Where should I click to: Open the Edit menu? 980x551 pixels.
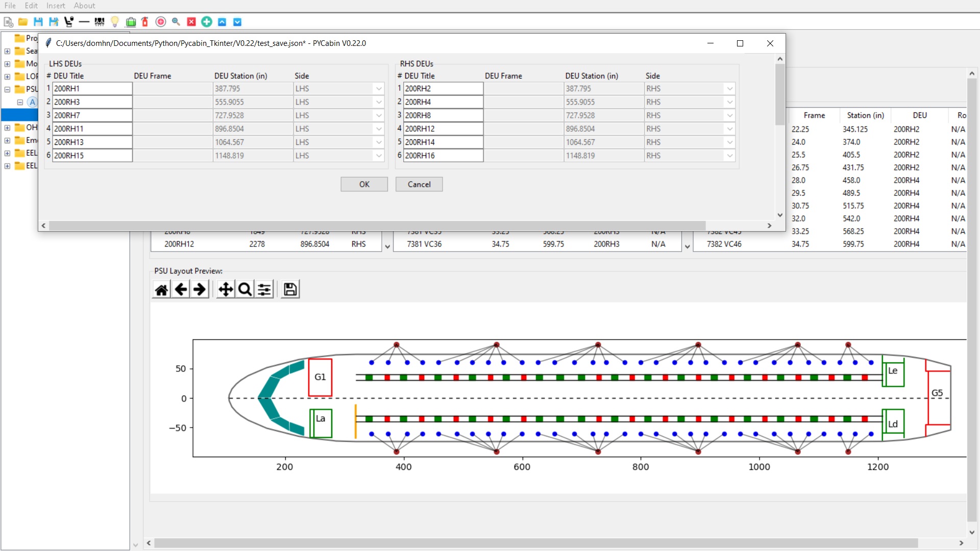pos(31,6)
